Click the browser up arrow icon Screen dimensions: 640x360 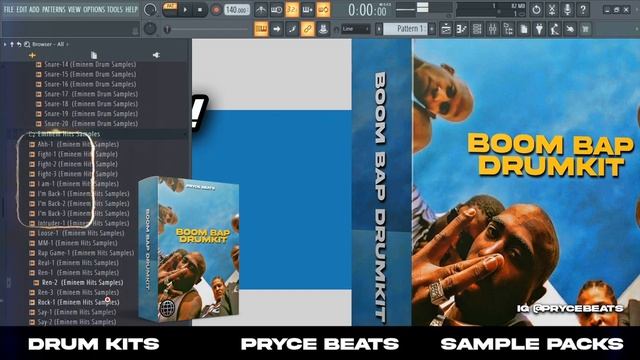click(x=12, y=44)
